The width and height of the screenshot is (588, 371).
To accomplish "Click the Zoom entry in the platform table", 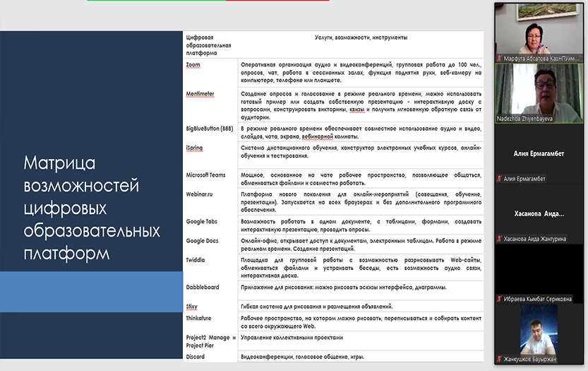I will (x=193, y=65).
